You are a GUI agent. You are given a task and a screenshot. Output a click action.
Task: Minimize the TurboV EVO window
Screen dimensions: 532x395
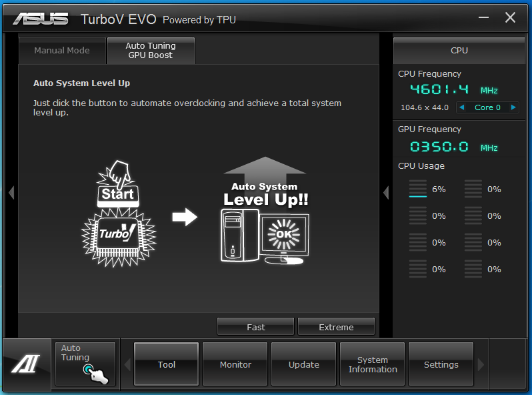coord(483,17)
